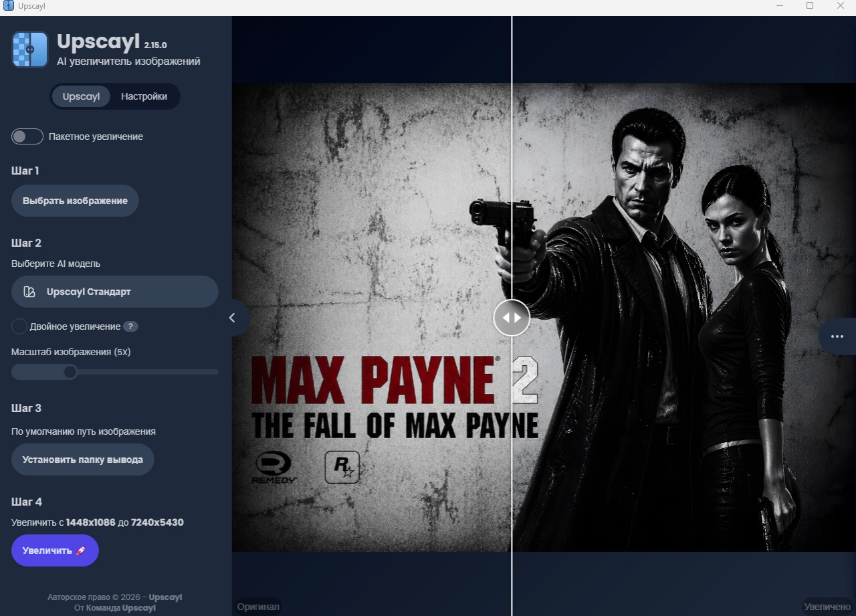Click the question mark help badge

point(130,326)
